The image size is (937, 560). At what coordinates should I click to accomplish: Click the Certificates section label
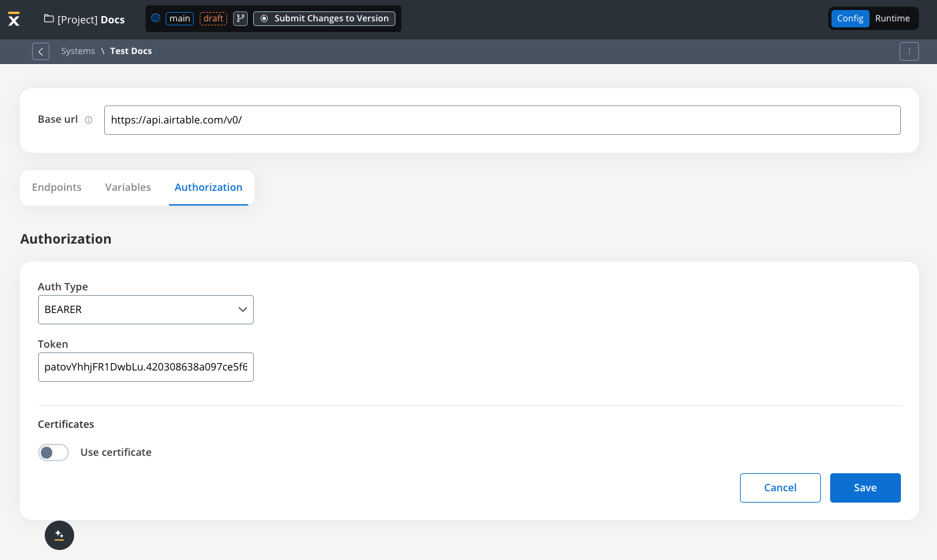pos(66,425)
